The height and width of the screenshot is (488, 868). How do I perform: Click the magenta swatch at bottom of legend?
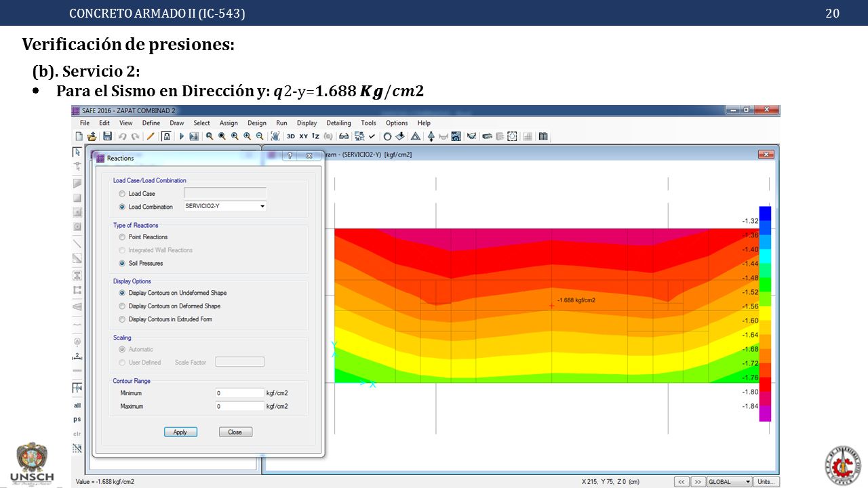point(765,414)
